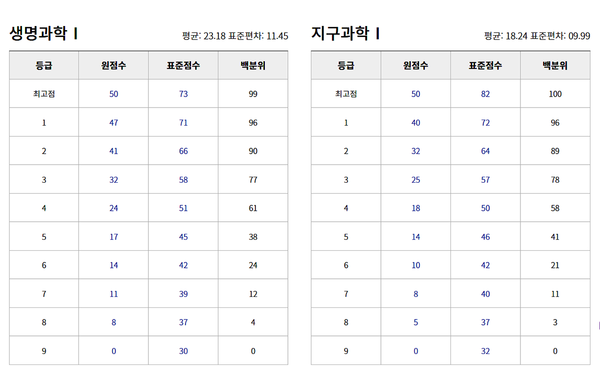Open 지구과학 I grade 3 raw score 25
The image size is (600, 380).
point(416,179)
